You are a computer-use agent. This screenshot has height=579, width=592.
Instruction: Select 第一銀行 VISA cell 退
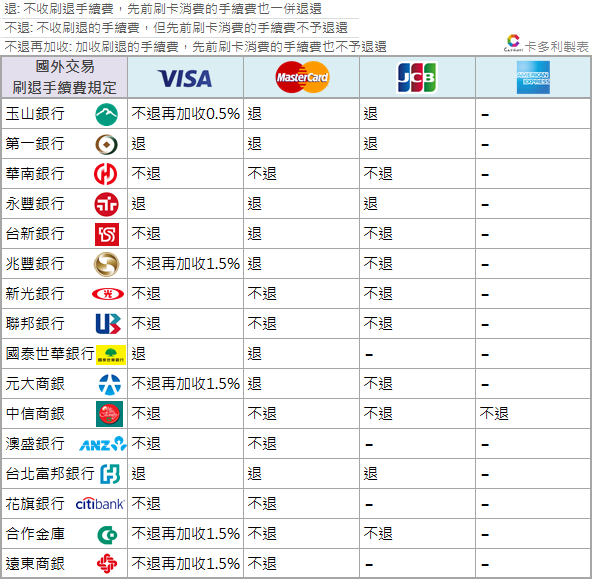click(185, 144)
